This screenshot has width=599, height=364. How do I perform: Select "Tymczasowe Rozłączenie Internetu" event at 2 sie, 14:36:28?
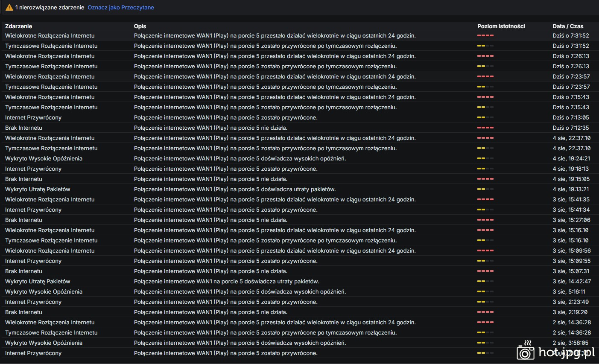51,332
